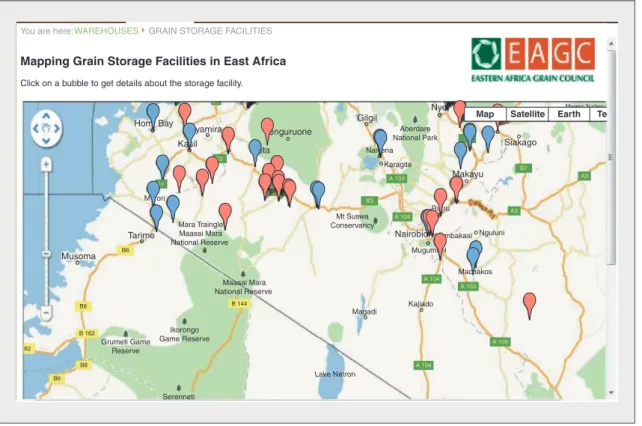Click the EAGC logo

coord(533,60)
